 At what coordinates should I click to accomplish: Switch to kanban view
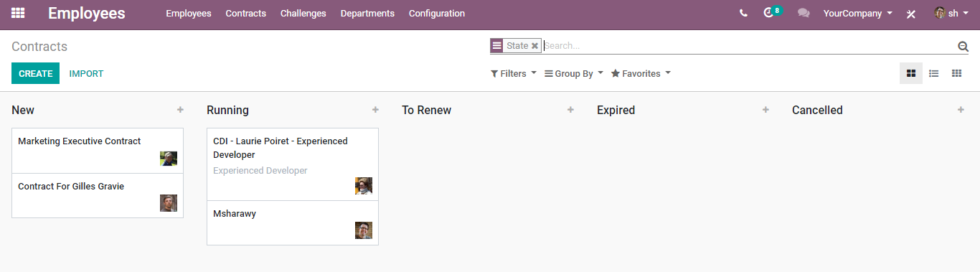911,73
